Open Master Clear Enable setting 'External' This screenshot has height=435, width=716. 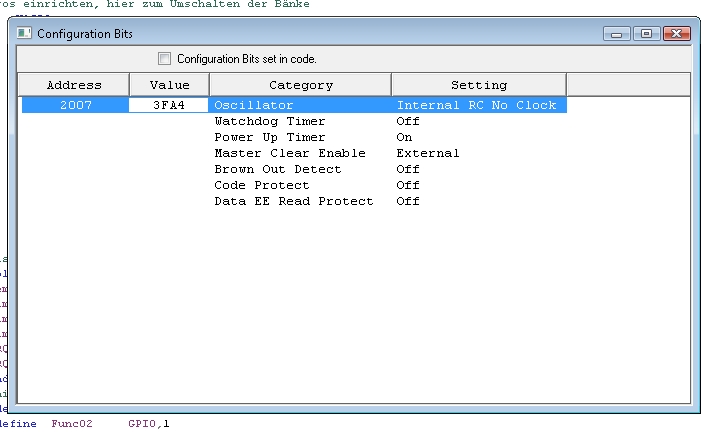point(427,153)
